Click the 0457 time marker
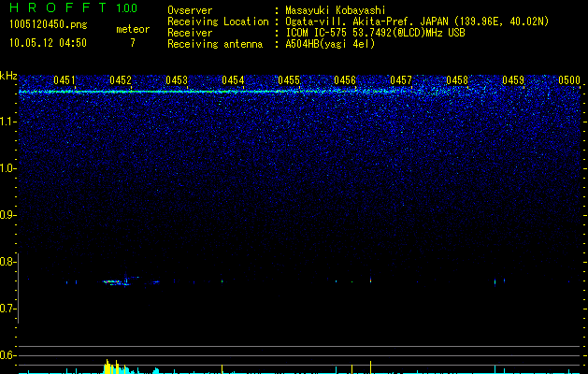Screen dimensions: 588x374 pyautogui.click(x=401, y=79)
